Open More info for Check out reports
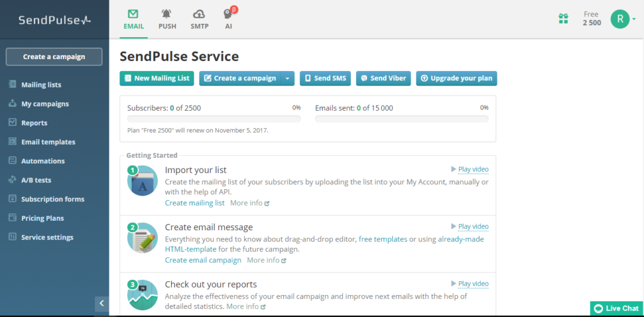 [246, 306]
